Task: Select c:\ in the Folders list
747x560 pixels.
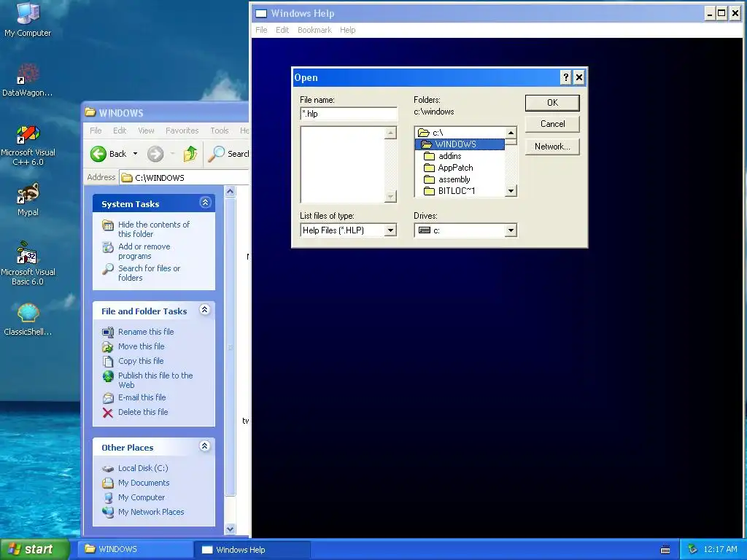Action: (460, 133)
